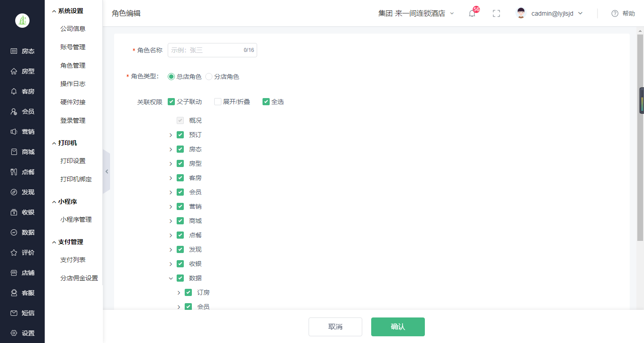This screenshot has height=343, width=644.
Task: Select the 分店角色 radio button
Action: tap(209, 77)
